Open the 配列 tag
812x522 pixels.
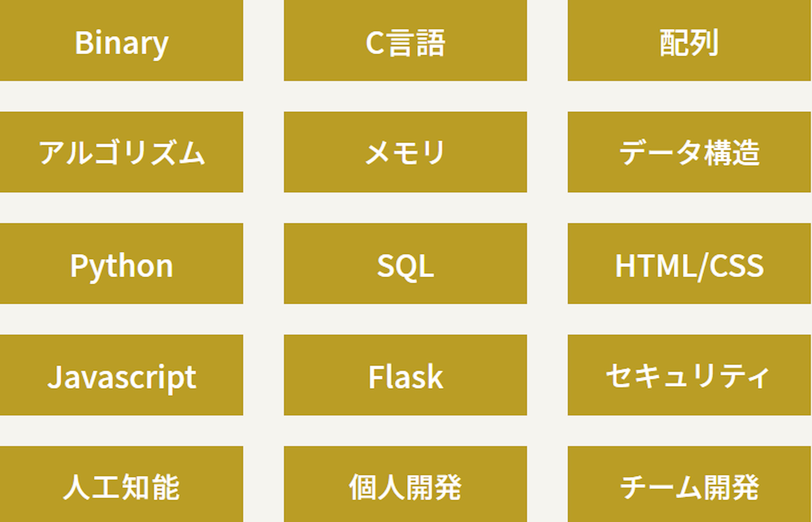(x=689, y=40)
